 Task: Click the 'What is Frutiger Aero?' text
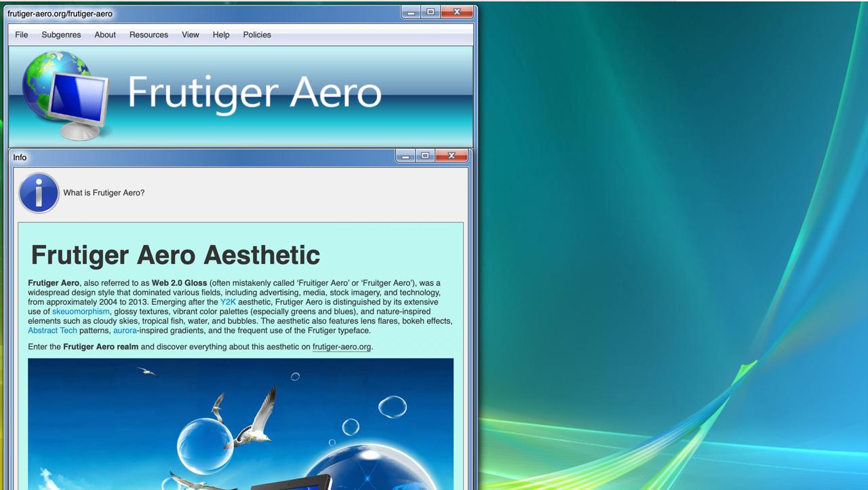104,193
